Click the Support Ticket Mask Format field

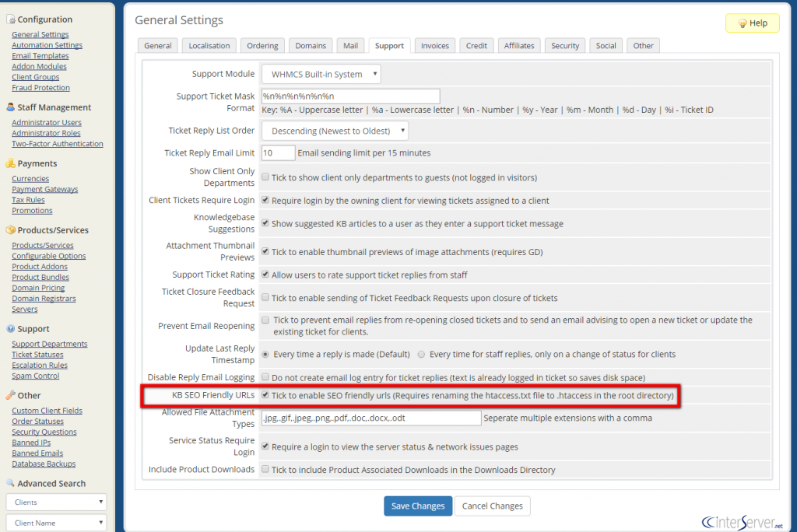(350, 96)
